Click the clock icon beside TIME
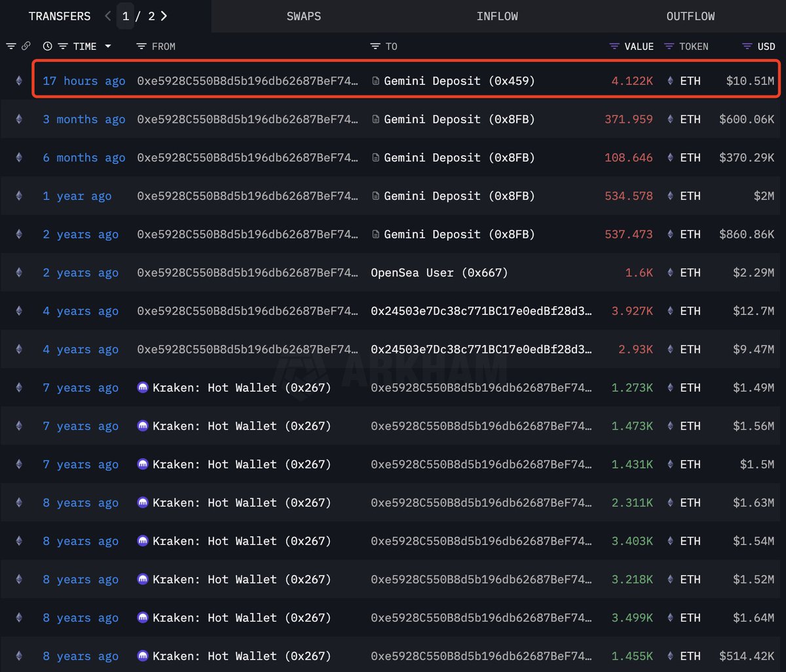The image size is (786, 672). [x=47, y=47]
